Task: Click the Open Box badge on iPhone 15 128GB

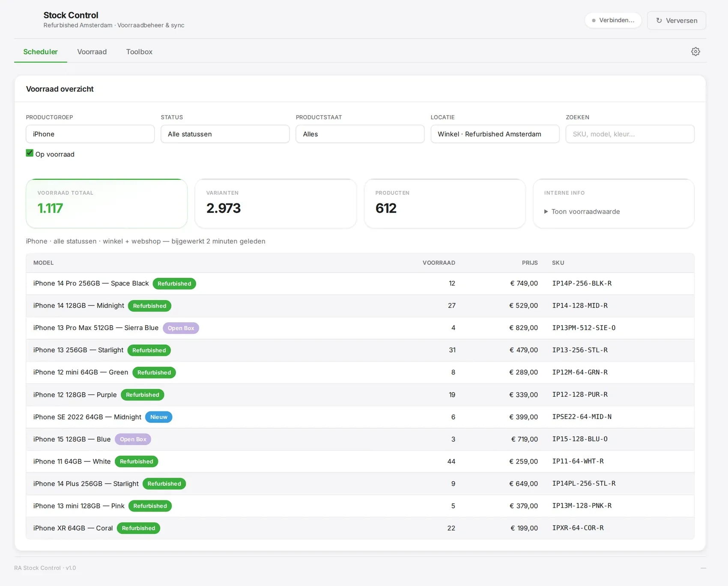Action: point(133,440)
